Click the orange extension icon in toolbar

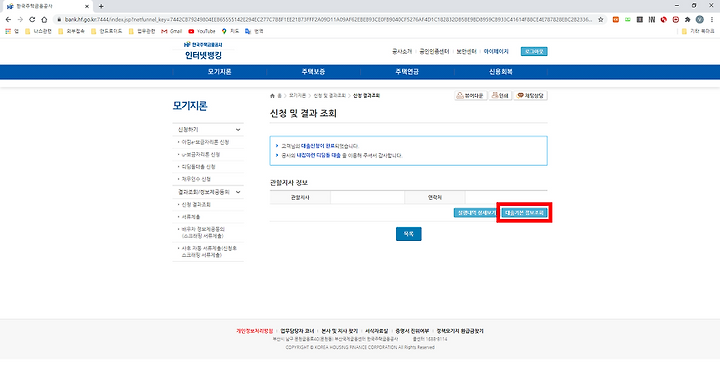(x=616, y=19)
